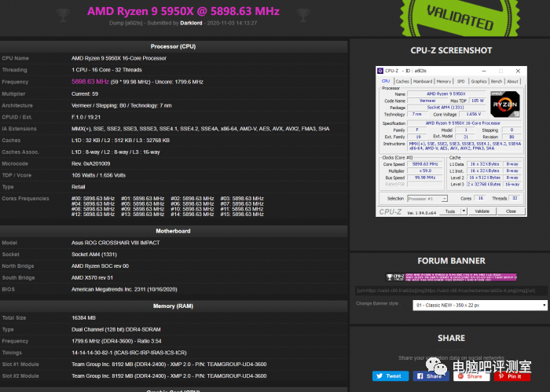Screen dimensions: 550x392
Task: Click the Socket AM4 (1331) value
Action: click(x=94, y=255)
